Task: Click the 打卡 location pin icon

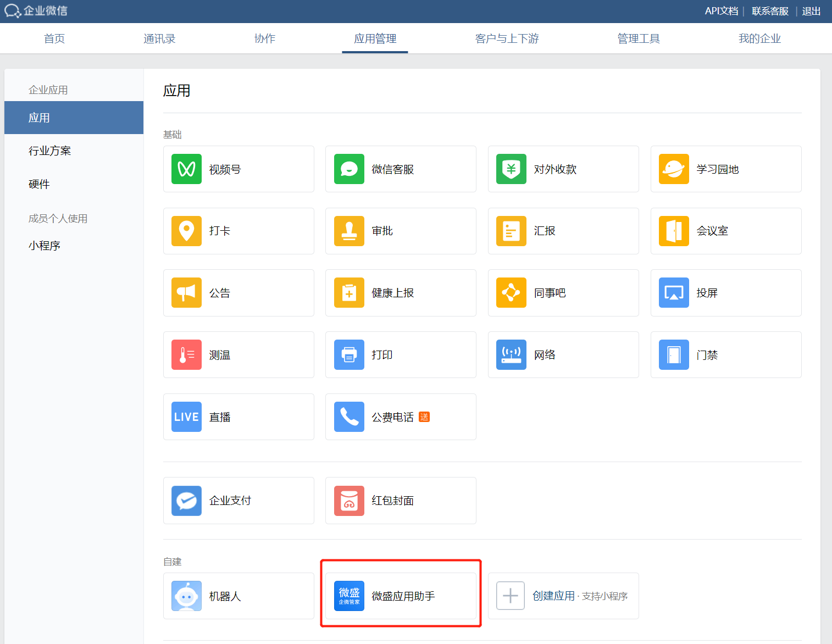Action: tap(186, 231)
